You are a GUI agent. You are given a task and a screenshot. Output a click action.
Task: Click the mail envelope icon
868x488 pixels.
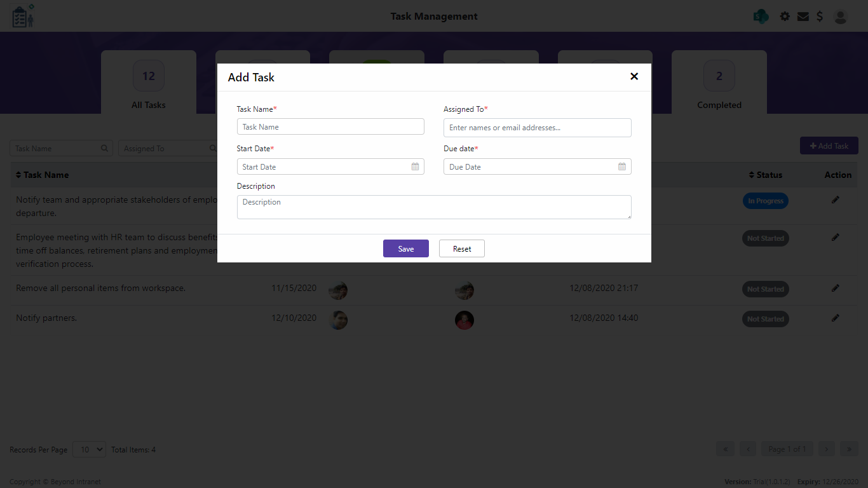pos(803,17)
